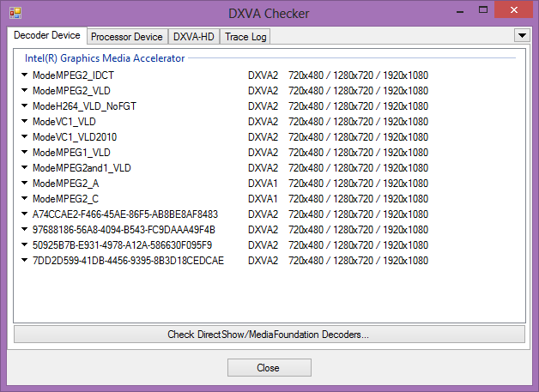Open the DXVA-HD tab
Screen dimensions: 539x392
click(194, 37)
